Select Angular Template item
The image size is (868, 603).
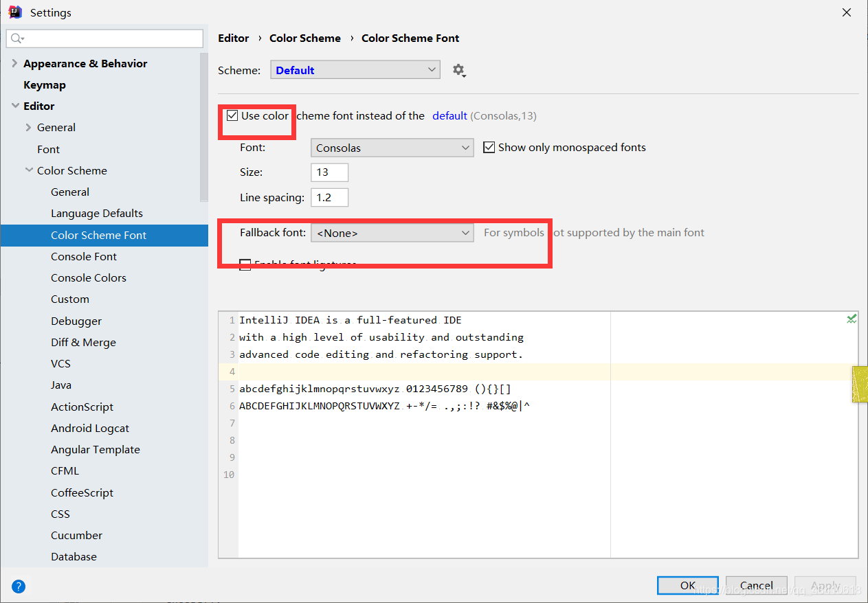(96, 449)
